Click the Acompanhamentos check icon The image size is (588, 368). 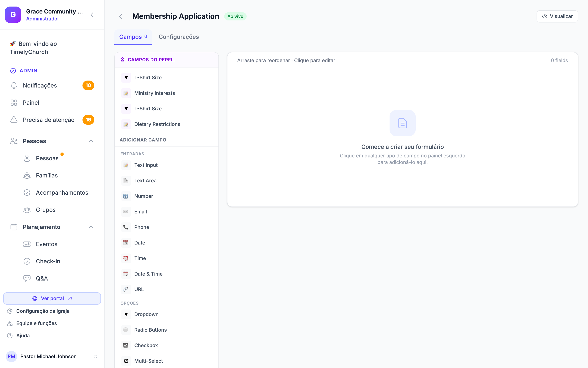(27, 193)
